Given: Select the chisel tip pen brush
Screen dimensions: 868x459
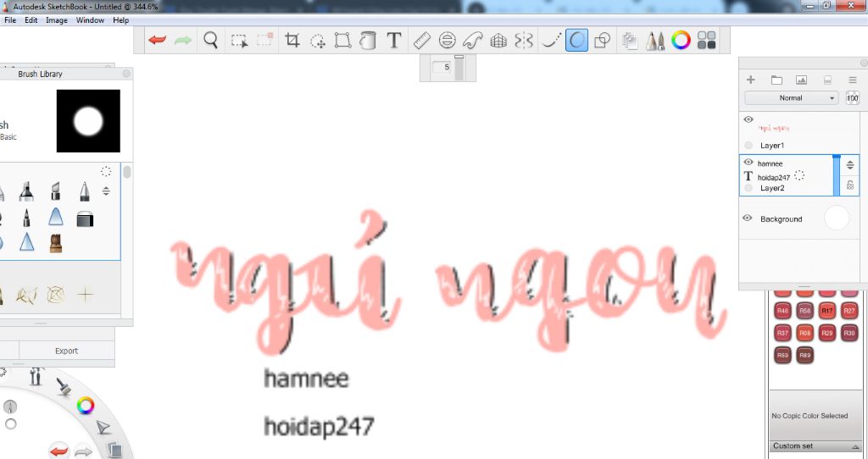Looking at the screenshot, I should click(x=55, y=191).
